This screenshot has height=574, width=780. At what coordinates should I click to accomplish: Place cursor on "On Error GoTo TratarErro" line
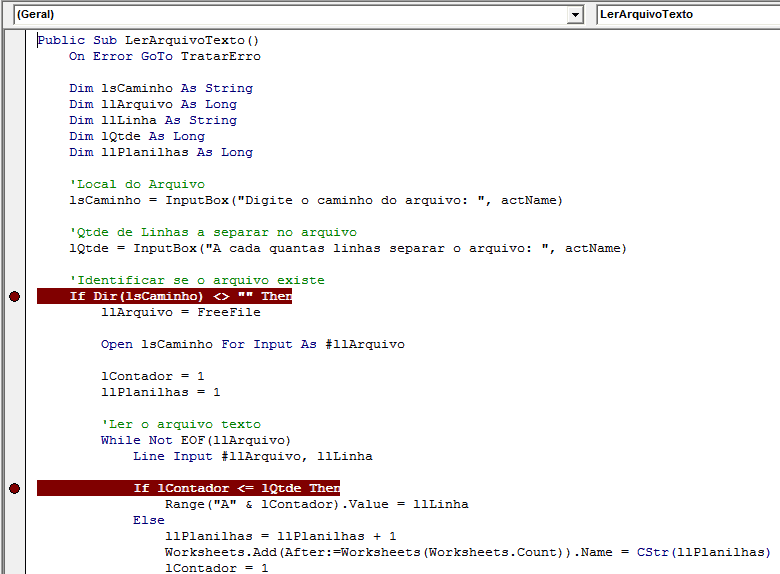coord(164,56)
